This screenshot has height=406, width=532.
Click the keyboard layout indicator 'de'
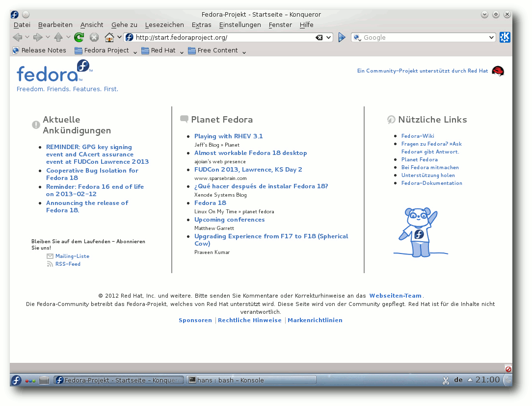pos(458,380)
